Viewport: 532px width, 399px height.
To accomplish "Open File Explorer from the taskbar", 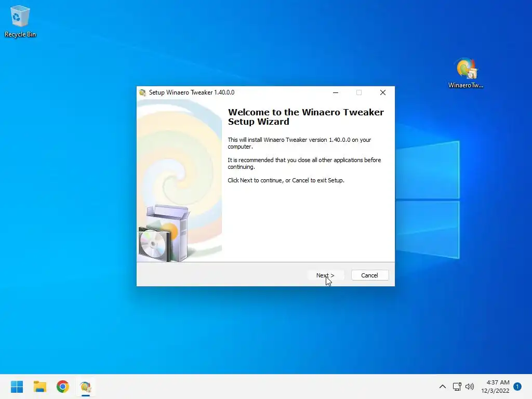I will click(39, 387).
